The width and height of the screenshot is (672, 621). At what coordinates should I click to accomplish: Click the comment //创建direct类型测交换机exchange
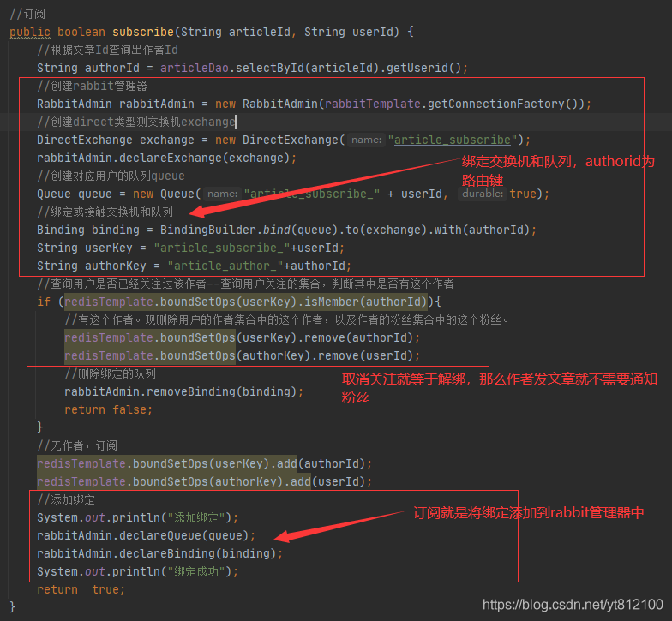coord(135,122)
